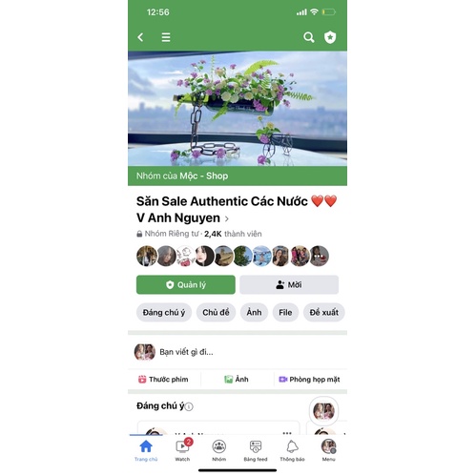Open the hamburger menu icon
This screenshot has width=476, height=476.
[x=166, y=37]
